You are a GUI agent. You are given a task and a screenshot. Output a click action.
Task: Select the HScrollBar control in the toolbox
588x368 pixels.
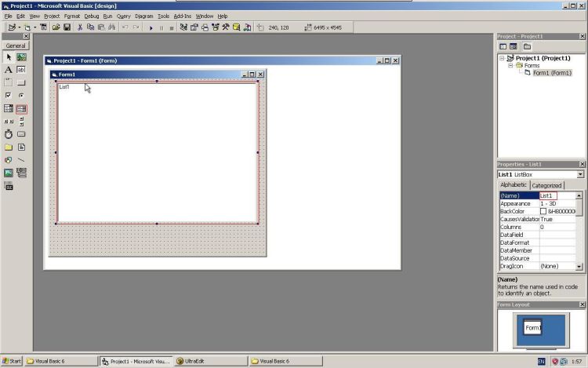9,122
